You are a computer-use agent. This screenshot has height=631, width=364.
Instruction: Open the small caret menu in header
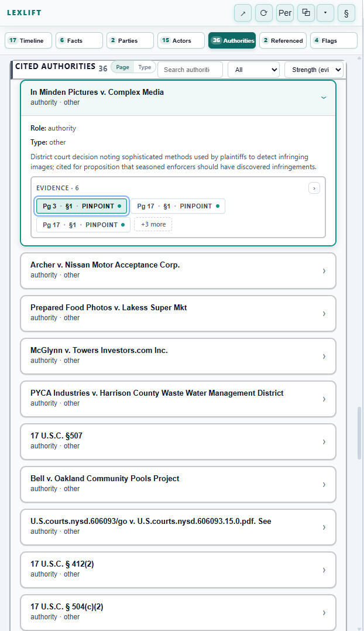(x=325, y=13)
